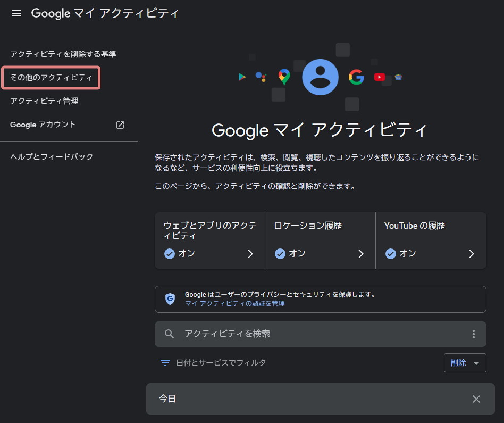Click マイ アクティビティの認証を管理 link
The image size is (504, 423).
(234, 304)
